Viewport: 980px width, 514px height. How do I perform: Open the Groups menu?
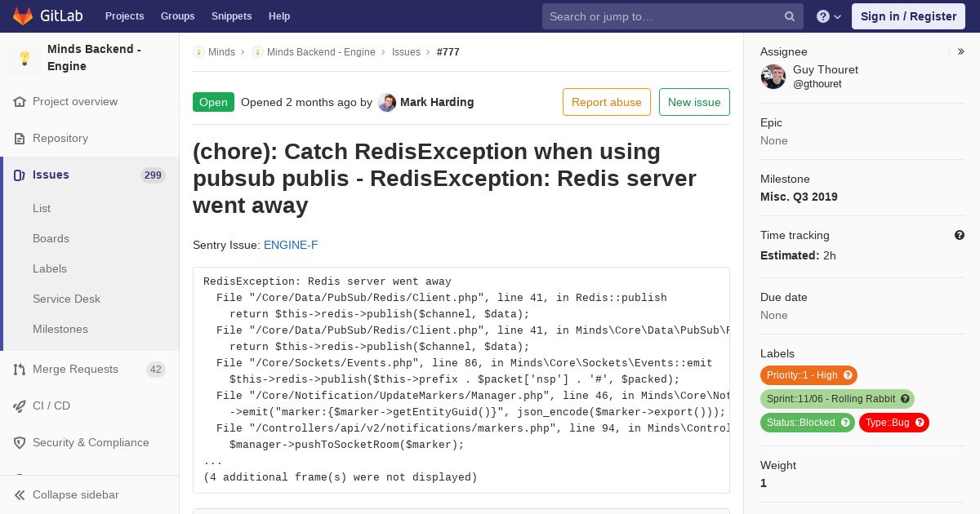(x=177, y=16)
